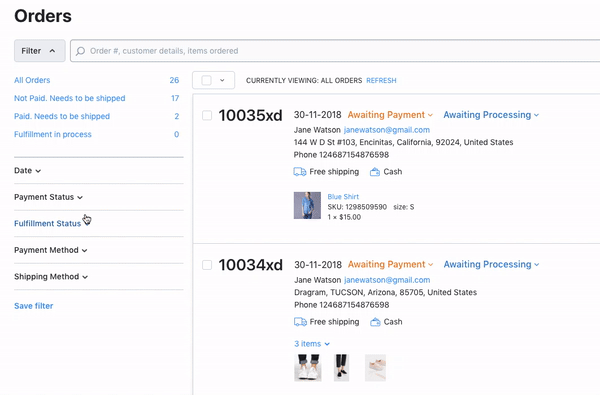Expand the Payment Method filter
600x395 pixels.
tap(51, 250)
